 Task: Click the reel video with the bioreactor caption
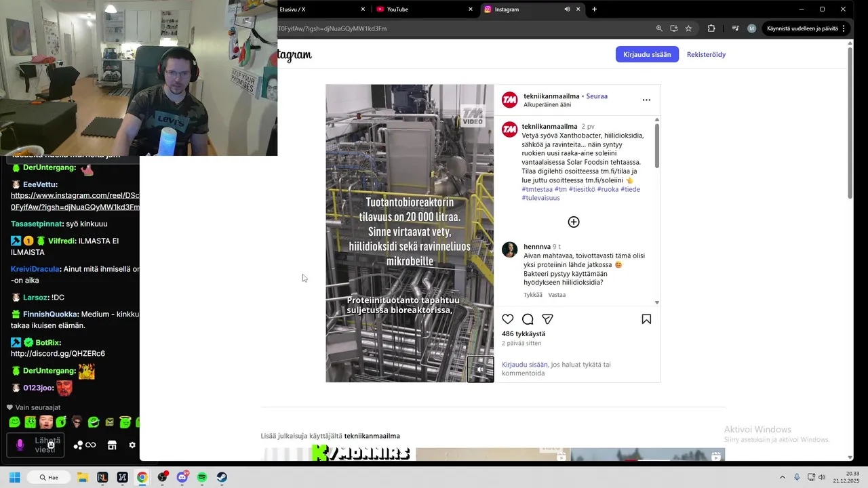point(410,233)
